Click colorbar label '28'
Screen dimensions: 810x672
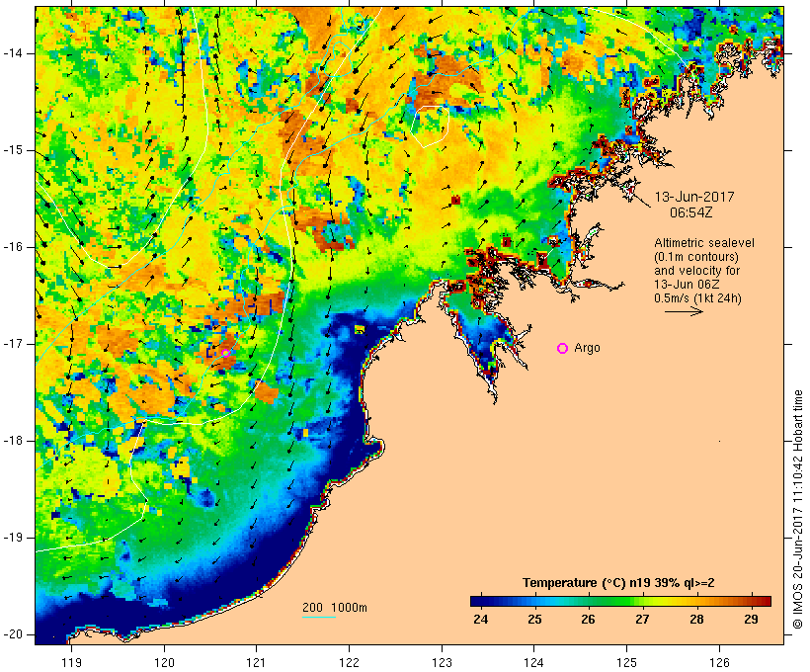point(696,620)
